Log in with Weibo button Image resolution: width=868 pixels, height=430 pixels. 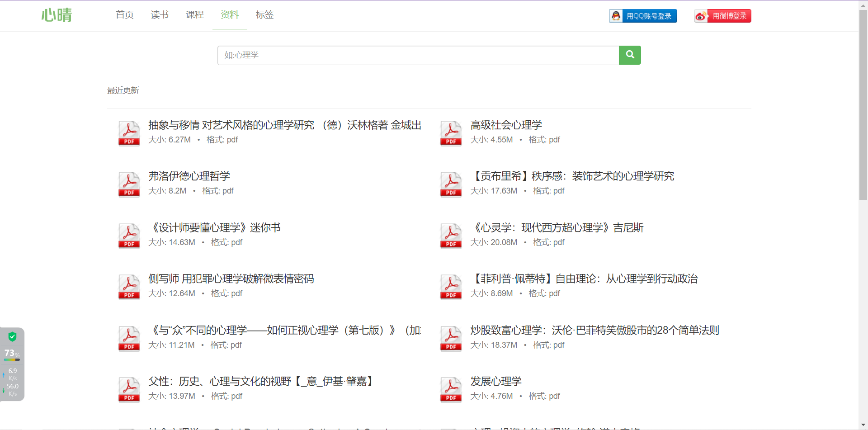click(x=723, y=16)
